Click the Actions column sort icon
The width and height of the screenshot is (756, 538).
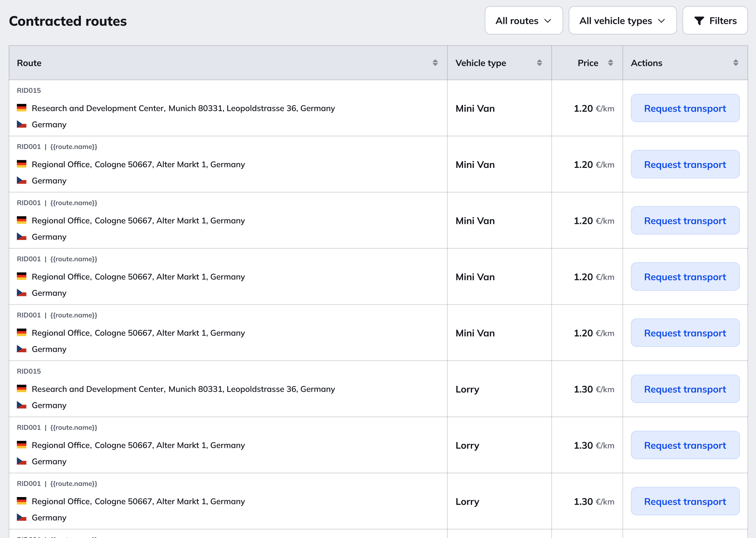(736, 63)
